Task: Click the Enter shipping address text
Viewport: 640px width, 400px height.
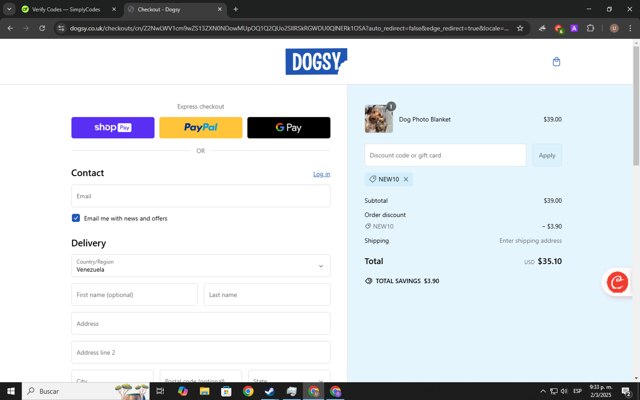Action: 530,241
